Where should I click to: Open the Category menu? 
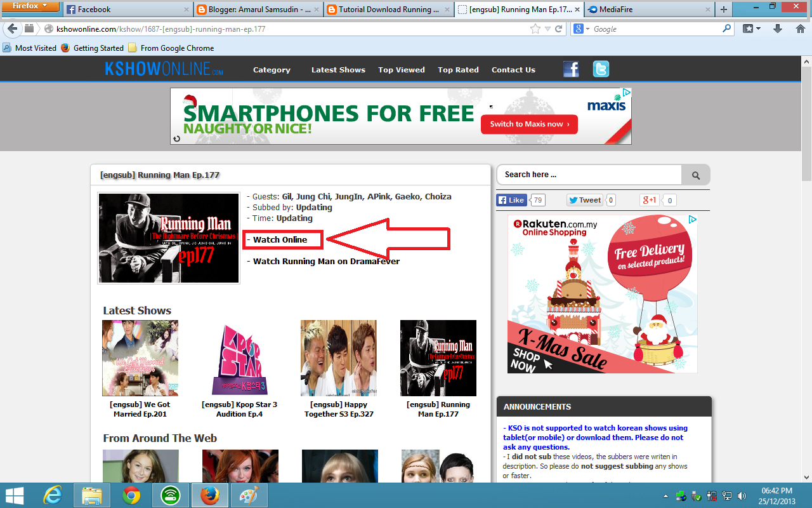click(x=272, y=70)
